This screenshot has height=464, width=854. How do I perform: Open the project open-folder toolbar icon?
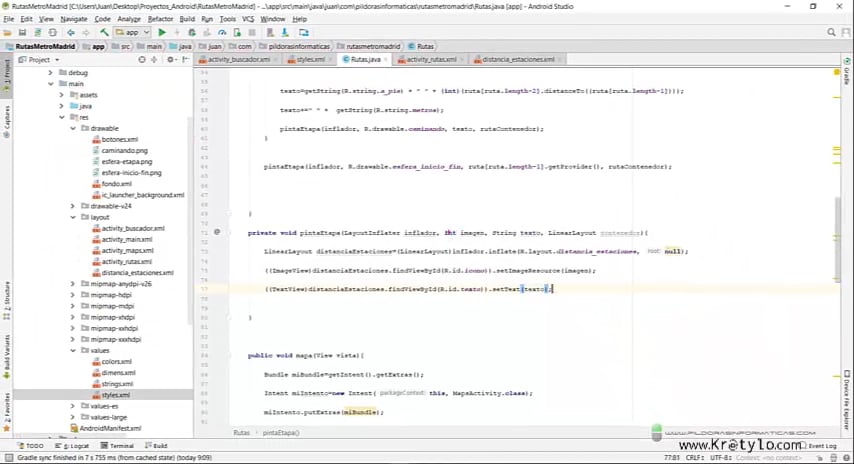coord(8,33)
